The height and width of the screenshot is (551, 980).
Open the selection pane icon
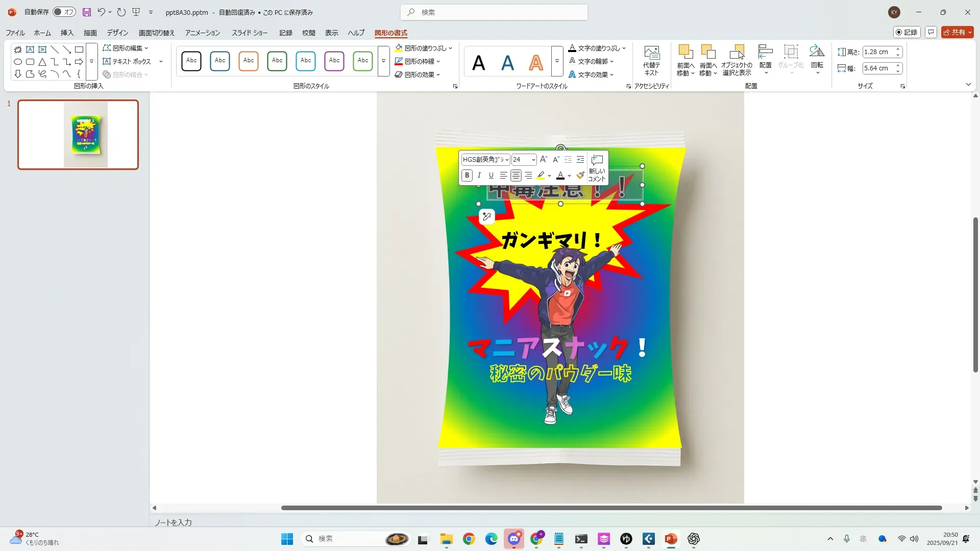coord(737,53)
